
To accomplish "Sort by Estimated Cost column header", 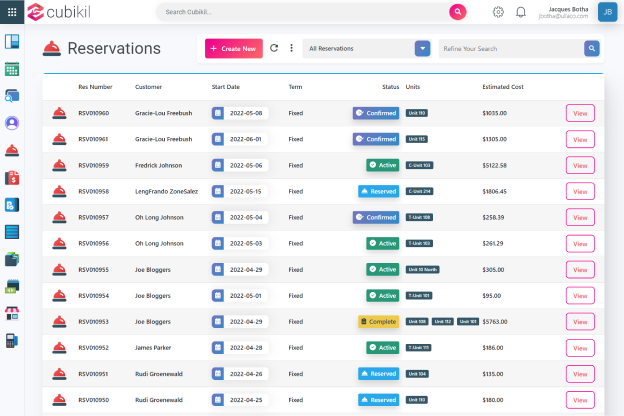I will (503, 87).
